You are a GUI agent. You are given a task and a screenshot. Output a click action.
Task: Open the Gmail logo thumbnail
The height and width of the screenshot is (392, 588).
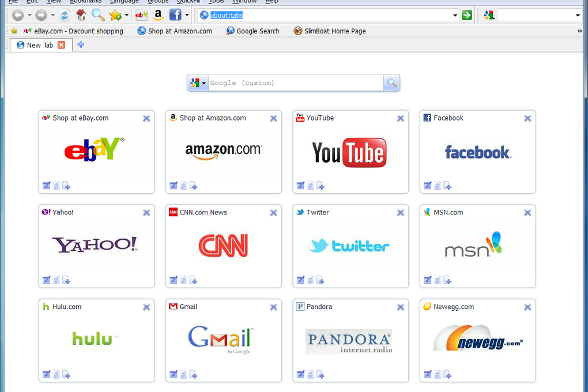coord(221,340)
